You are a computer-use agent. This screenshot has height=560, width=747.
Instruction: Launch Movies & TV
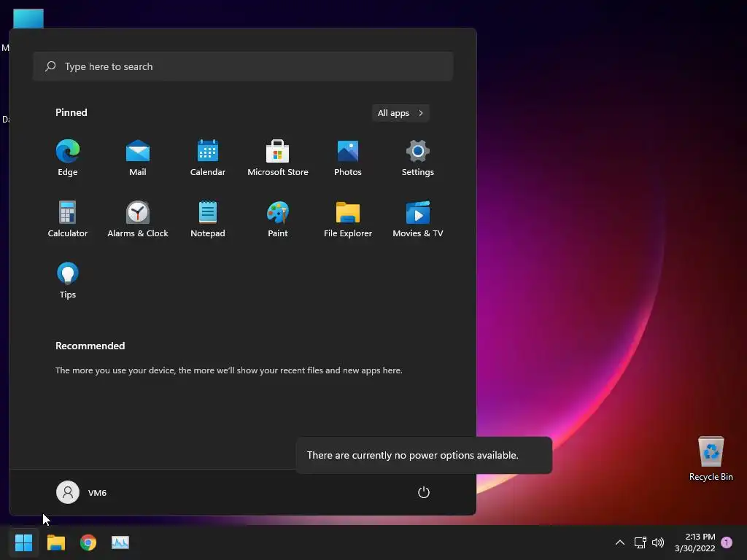(418, 219)
